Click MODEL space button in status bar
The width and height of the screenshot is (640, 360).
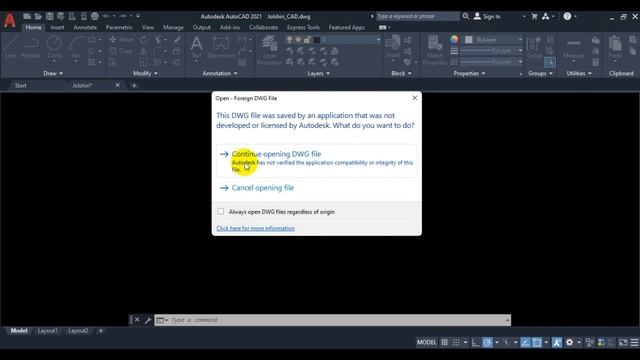pyautogui.click(x=427, y=342)
